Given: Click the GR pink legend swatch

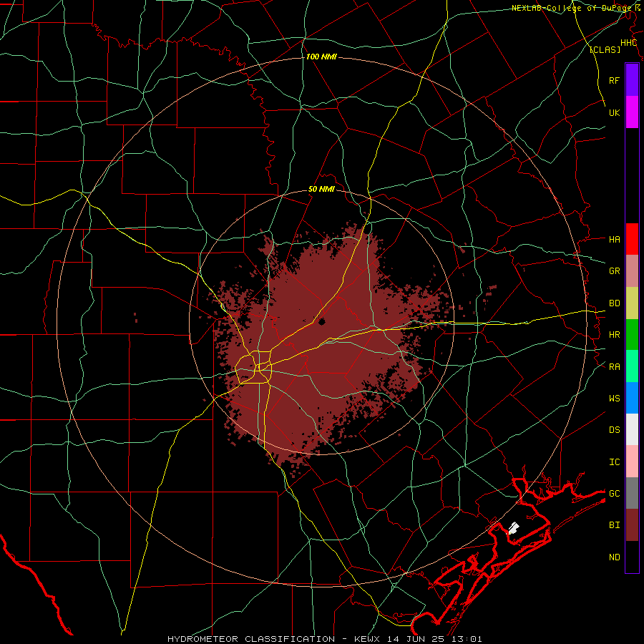Looking at the screenshot, I should (x=632, y=271).
